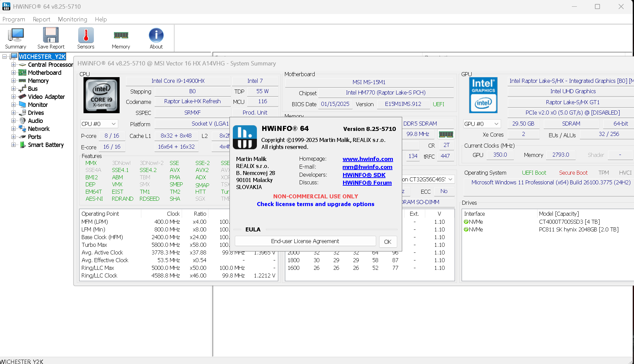Screen dimensions: 634x364
Task: Open the Monitoring menu
Action: [72, 19]
